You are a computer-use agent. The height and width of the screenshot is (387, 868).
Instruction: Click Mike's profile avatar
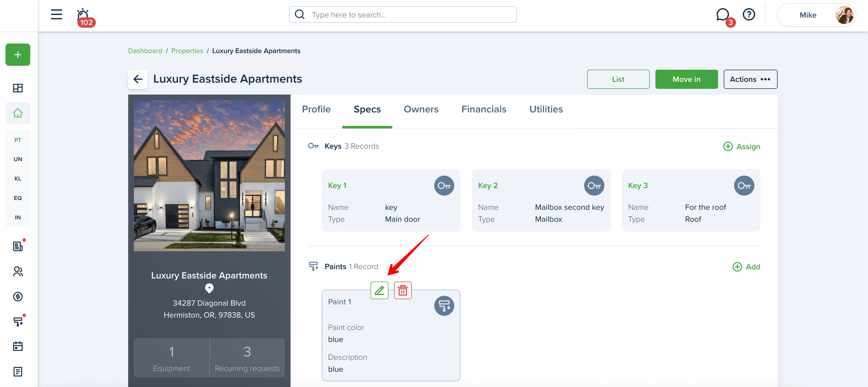tap(844, 15)
